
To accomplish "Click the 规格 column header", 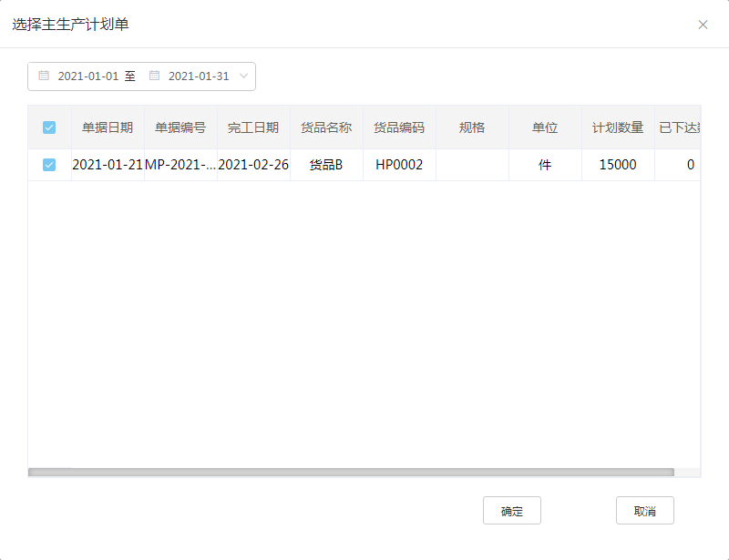I will (472, 127).
